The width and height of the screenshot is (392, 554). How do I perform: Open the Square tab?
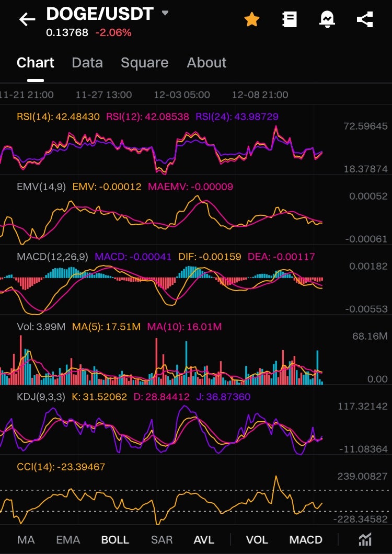[145, 63]
